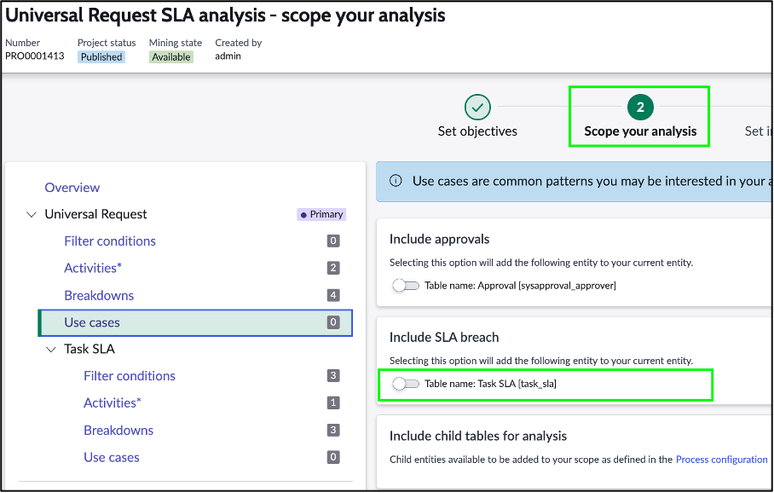Screen dimensions: 774x493
Task: Click the Universal Request SLA analysis page title
Action: click(225, 16)
